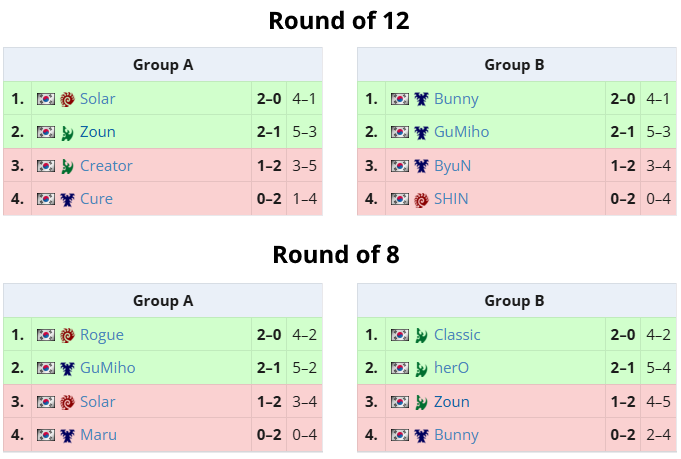Click the Round of 8 Group A header
The height and width of the screenshot is (459, 681).
[x=163, y=300]
